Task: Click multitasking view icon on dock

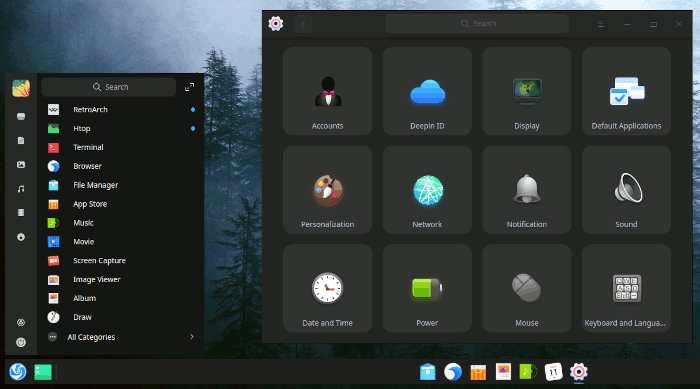Action: pos(43,372)
